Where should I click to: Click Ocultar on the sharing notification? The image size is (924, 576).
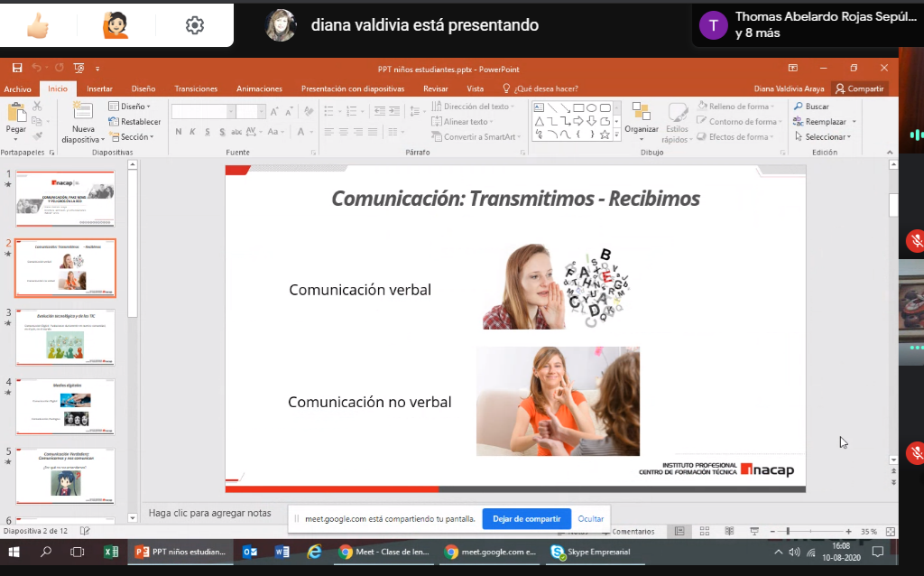(591, 519)
